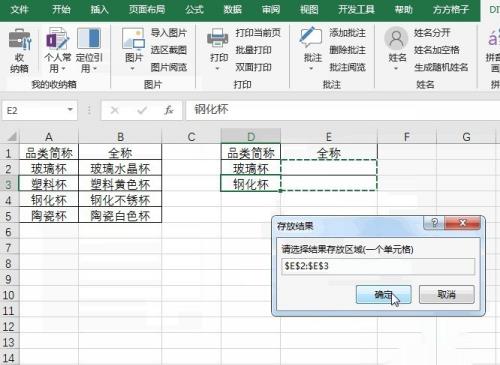Click 生成随机姓名 in the ribbon

(x=441, y=67)
